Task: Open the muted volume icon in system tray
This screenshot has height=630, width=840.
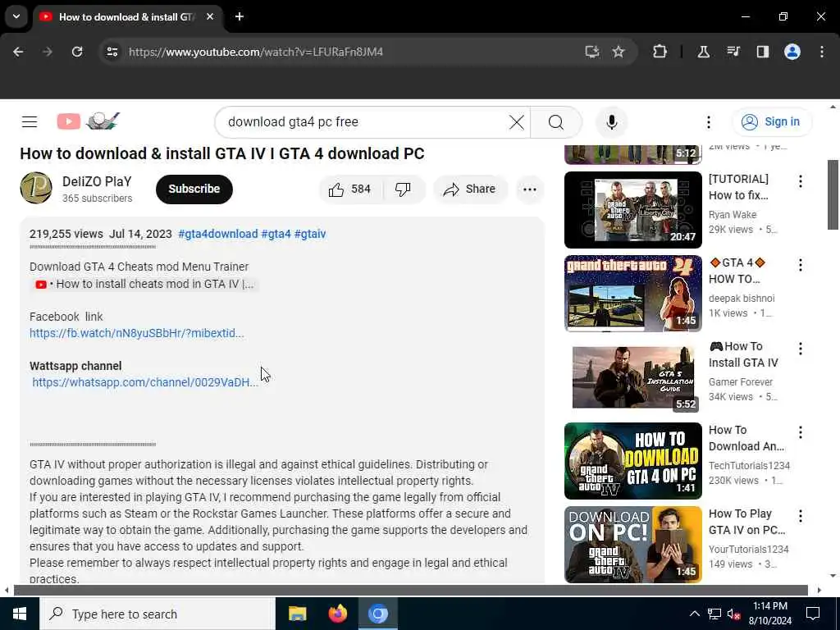Action: 733,614
